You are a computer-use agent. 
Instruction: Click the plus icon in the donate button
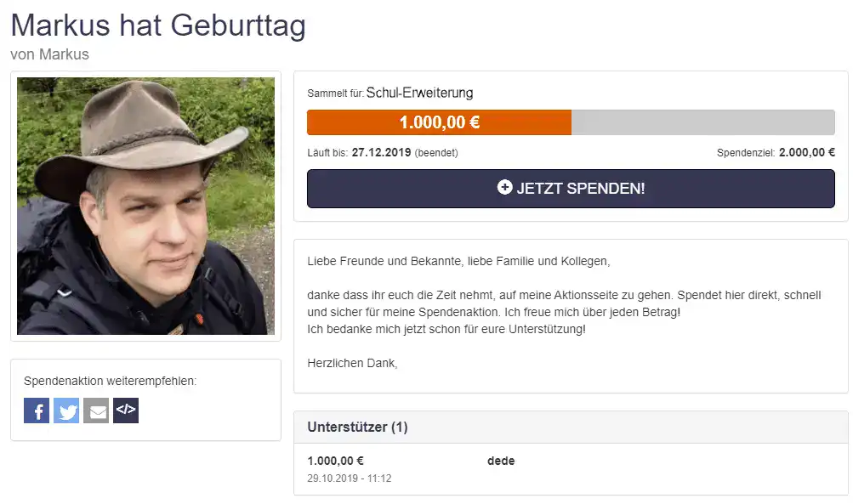tap(504, 188)
